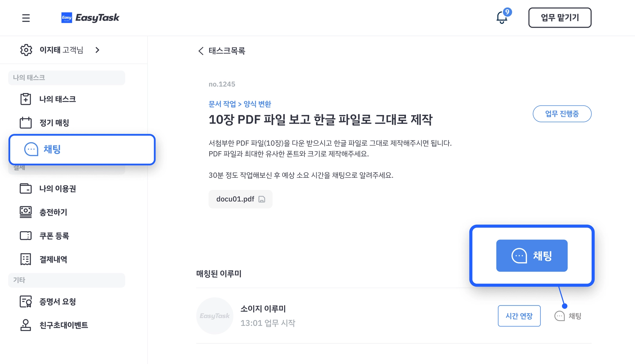Click the 정기 매칭 calendar icon
Image resolution: width=635 pixels, height=364 pixels.
coord(26,123)
